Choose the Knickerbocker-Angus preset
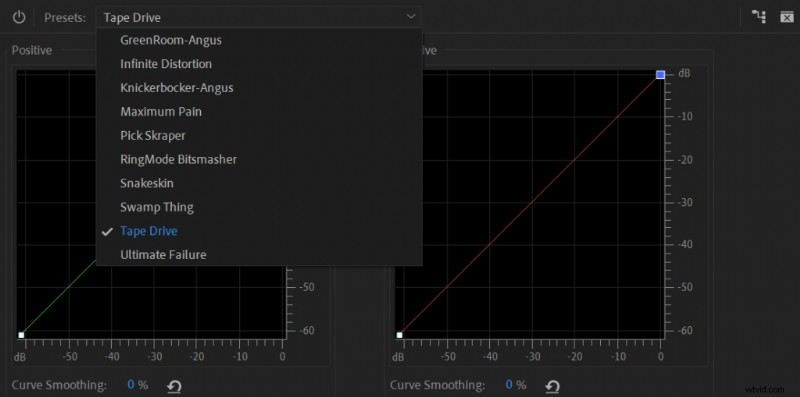This screenshot has height=397, width=800. click(x=259, y=88)
